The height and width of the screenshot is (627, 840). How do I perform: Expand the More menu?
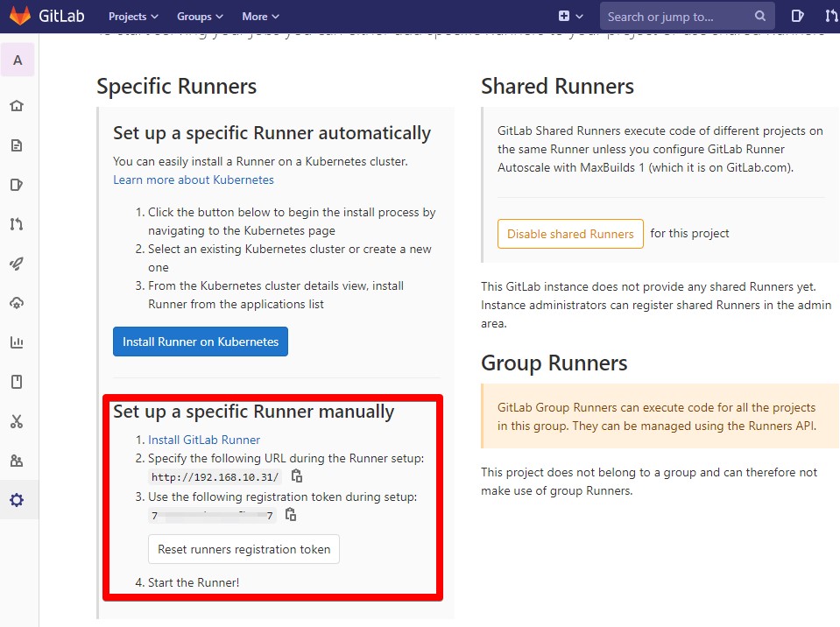(260, 16)
